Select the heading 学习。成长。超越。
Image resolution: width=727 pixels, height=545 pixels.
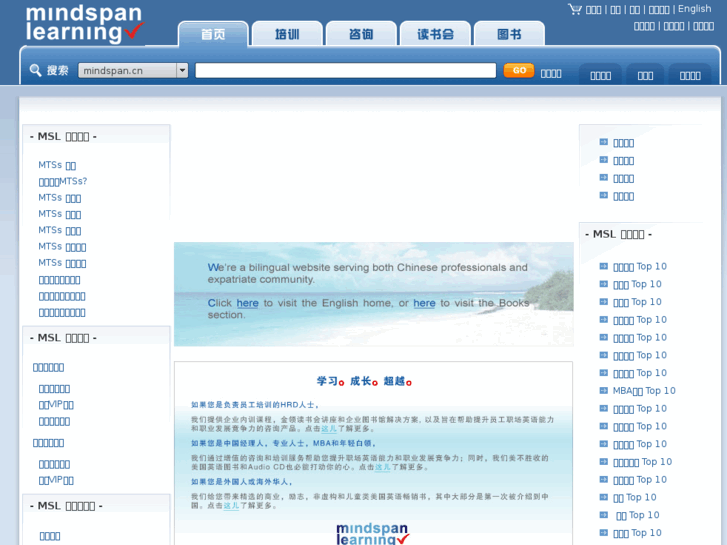click(364, 381)
